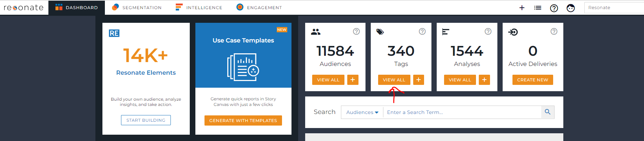The width and height of the screenshot is (644, 141).
Task: Click the resonate logo
Action: [24, 7]
